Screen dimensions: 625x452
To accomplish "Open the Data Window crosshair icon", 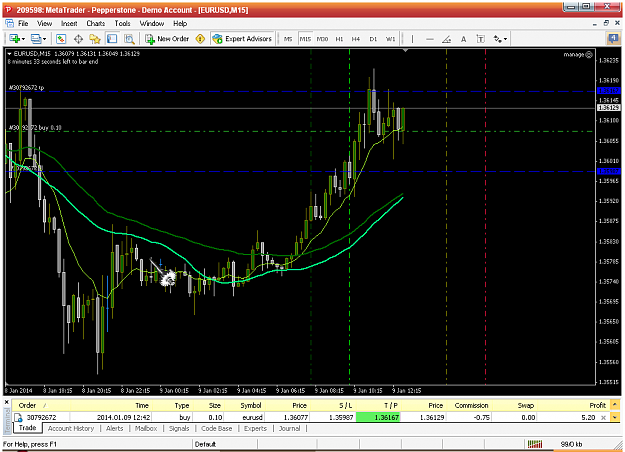I will coord(78,39).
